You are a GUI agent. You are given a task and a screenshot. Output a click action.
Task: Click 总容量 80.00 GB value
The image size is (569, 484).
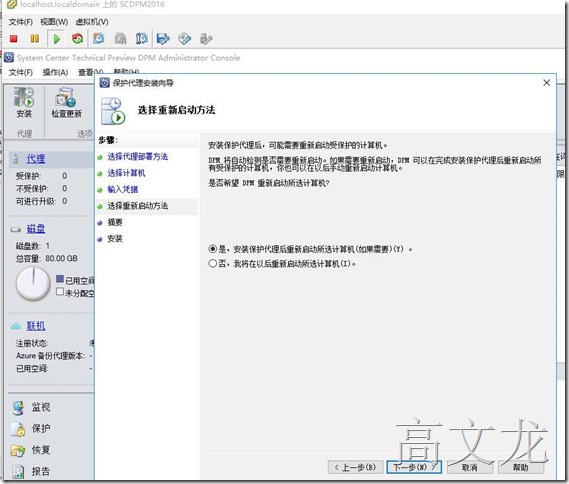[x=61, y=258]
